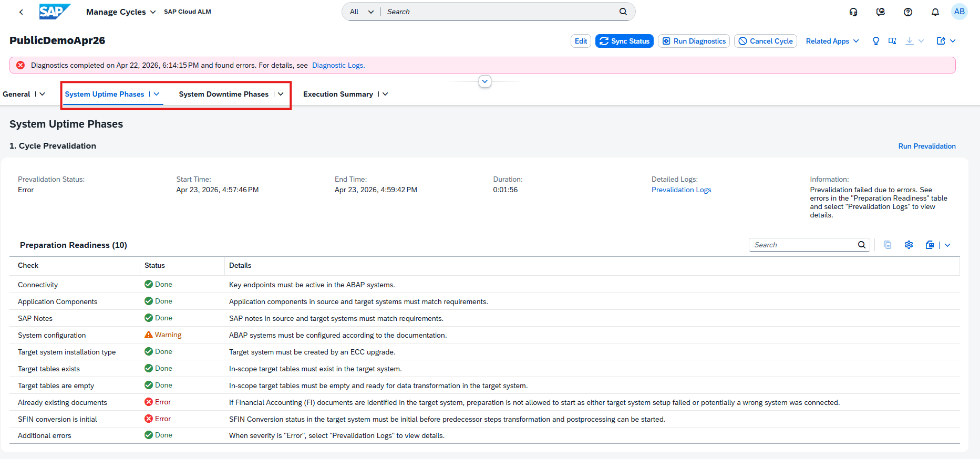Click the Sync Status button
980x459 pixels.
pos(624,41)
